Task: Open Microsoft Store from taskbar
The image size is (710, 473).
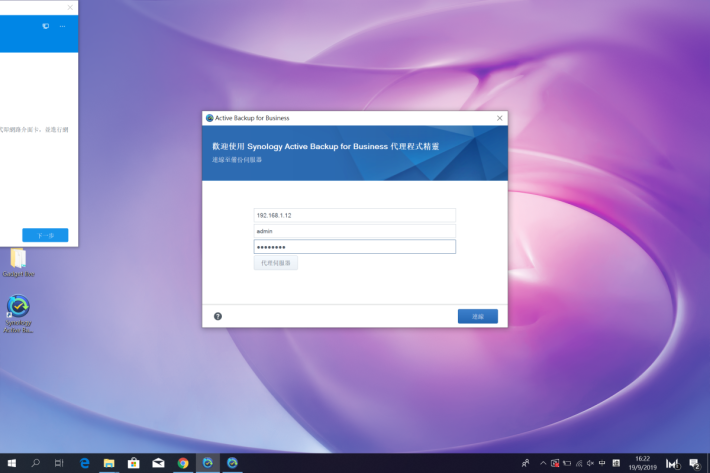Action: [134, 463]
